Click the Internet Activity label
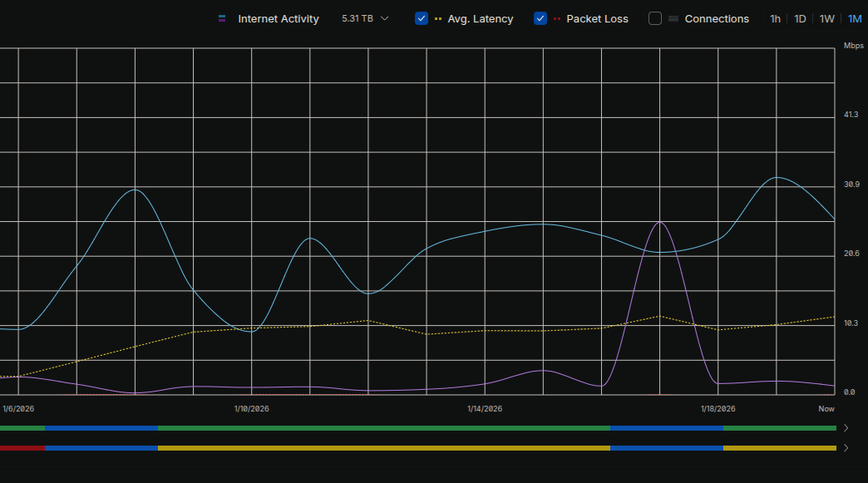 click(278, 18)
